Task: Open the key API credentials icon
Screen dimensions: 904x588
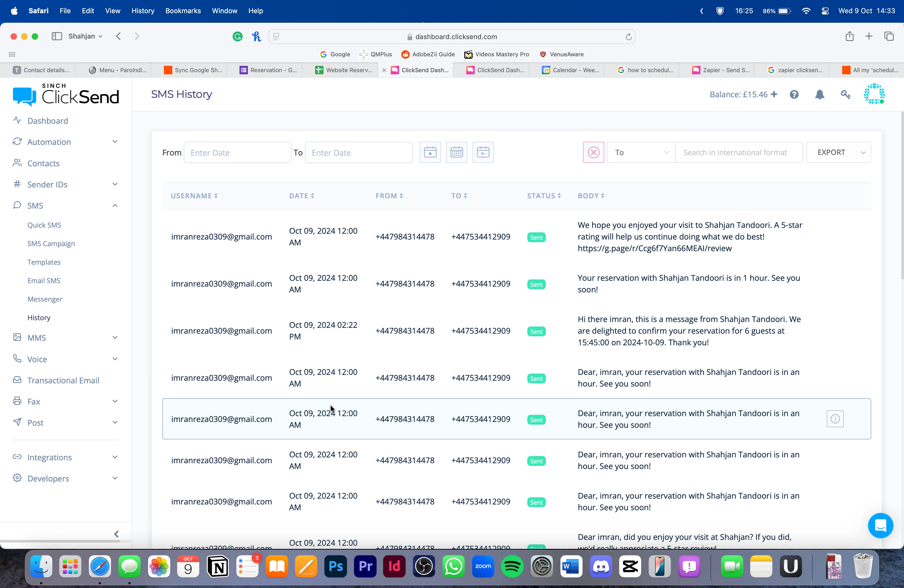Action: tap(845, 95)
